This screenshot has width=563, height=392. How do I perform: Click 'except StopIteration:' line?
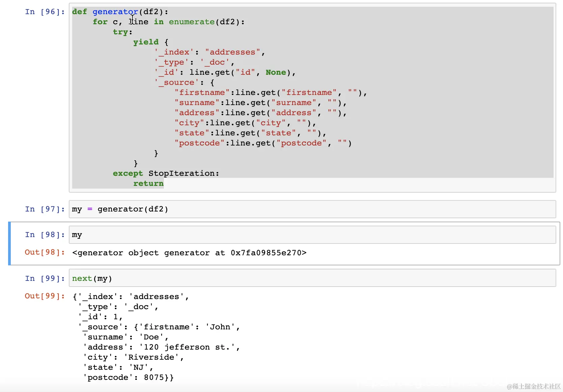point(166,173)
